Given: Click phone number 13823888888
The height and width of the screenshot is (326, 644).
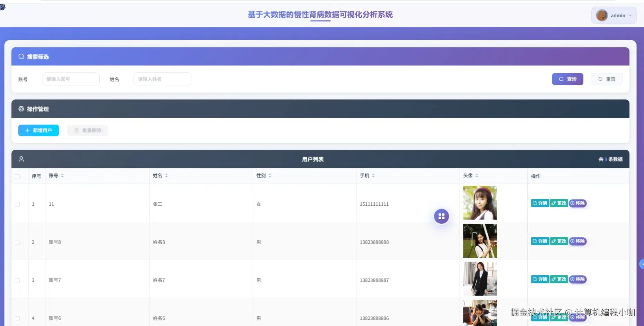Looking at the screenshot, I should click(374, 242).
